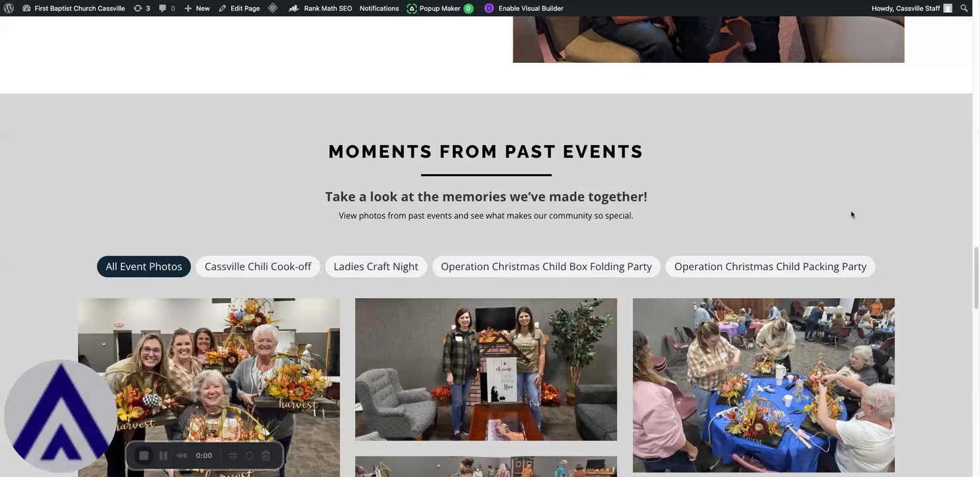The height and width of the screenshot is (477, 980).
Task: Click the recorder's grid dots icon
Action: point(233,456)
